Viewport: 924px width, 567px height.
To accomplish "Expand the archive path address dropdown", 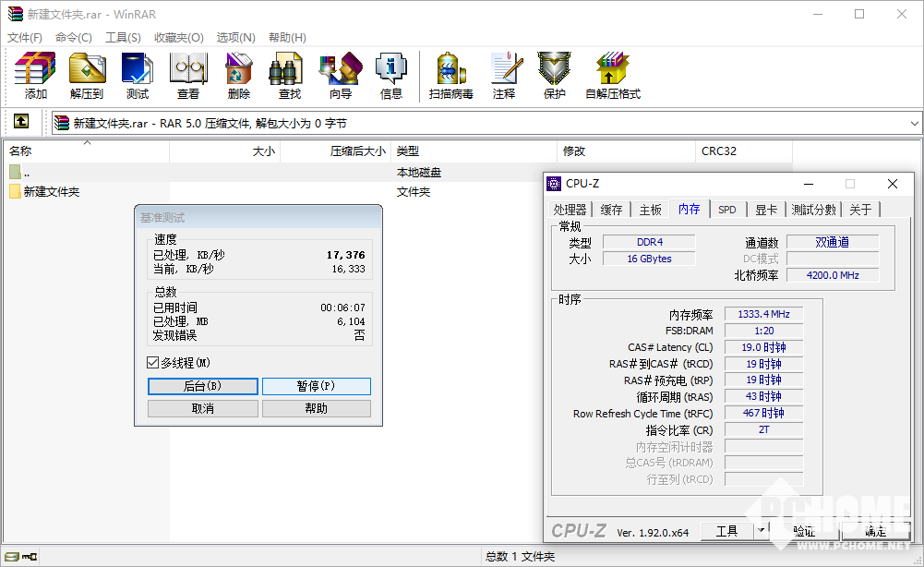I will coord(914,123).
